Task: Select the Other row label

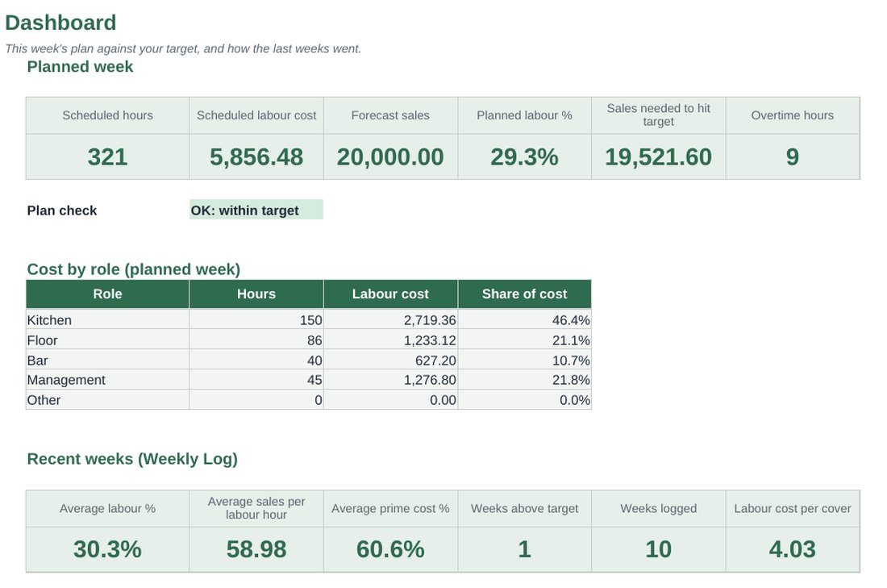Action: click(44, 400)
